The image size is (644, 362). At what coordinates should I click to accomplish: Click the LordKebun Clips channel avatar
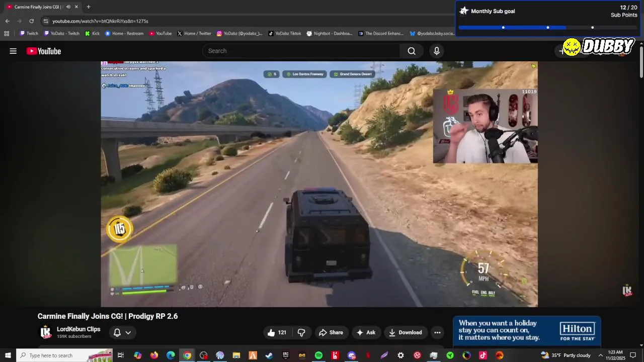(46, 332)
